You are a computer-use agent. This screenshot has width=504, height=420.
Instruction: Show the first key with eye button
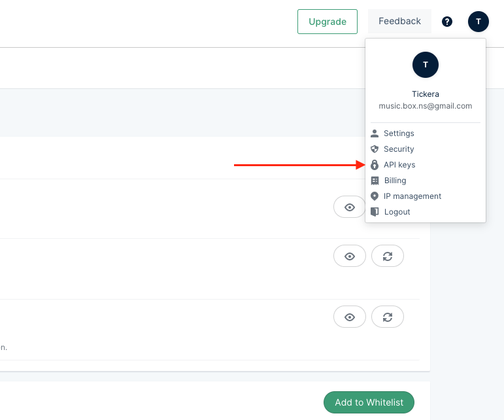(x=350, y=207)
